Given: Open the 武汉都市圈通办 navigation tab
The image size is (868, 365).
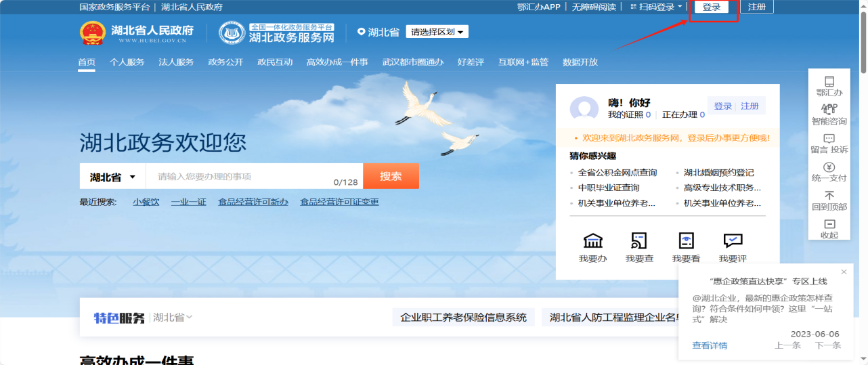Looking at the screenshot, I should coord(413,62).
